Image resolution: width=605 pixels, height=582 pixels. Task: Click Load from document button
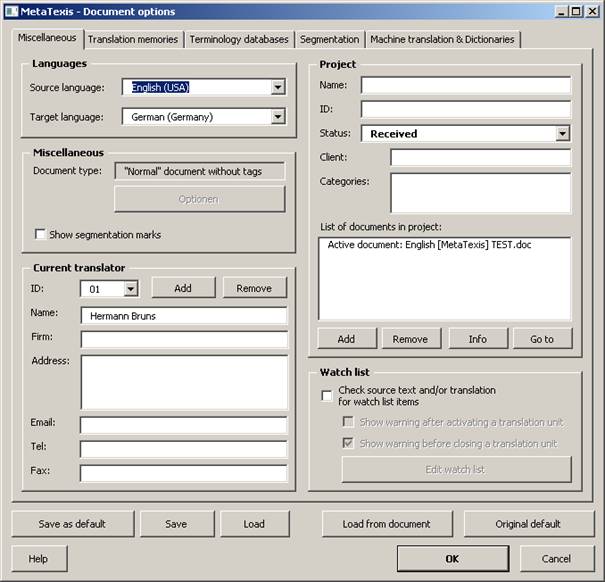pyautogui.click(x=387, y=524)
